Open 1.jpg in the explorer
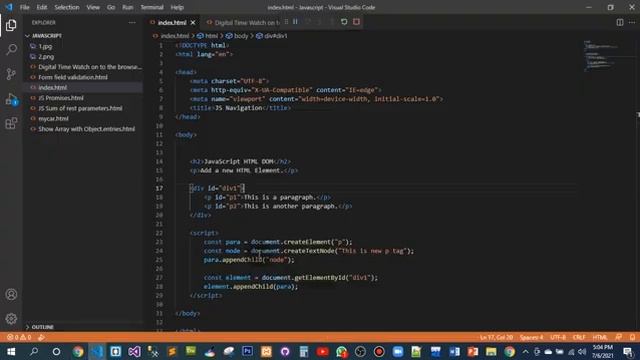 [x=45, y=47]
